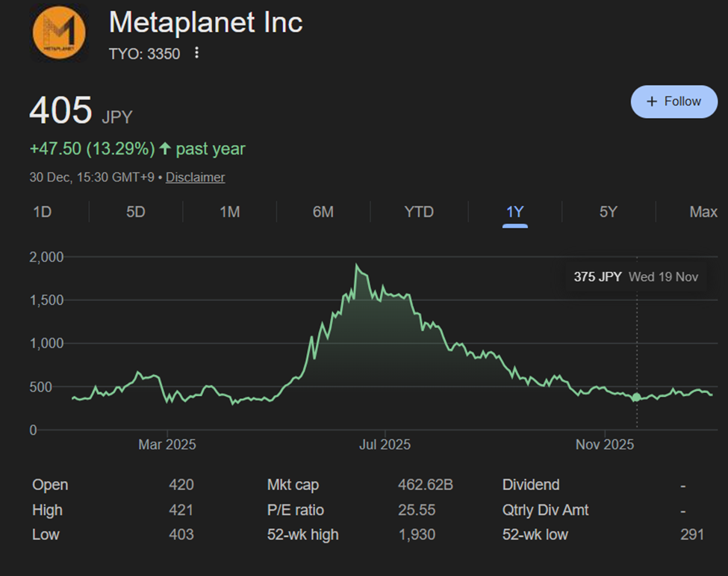Select the YTD chart tab
The image size is (728, 576).
(x=418, y=212)
